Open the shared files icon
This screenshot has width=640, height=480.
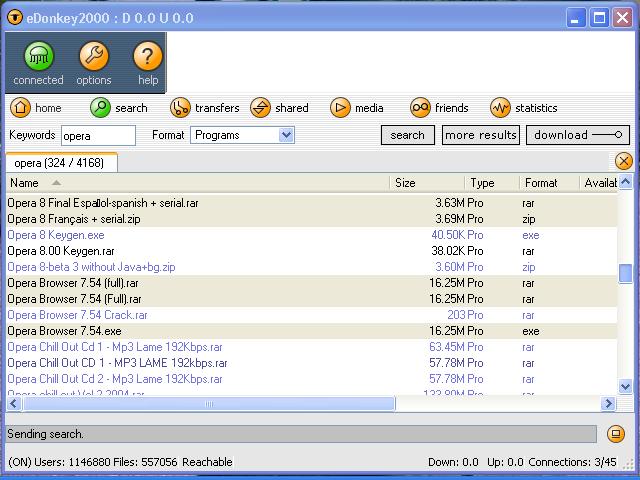(260, 108)
